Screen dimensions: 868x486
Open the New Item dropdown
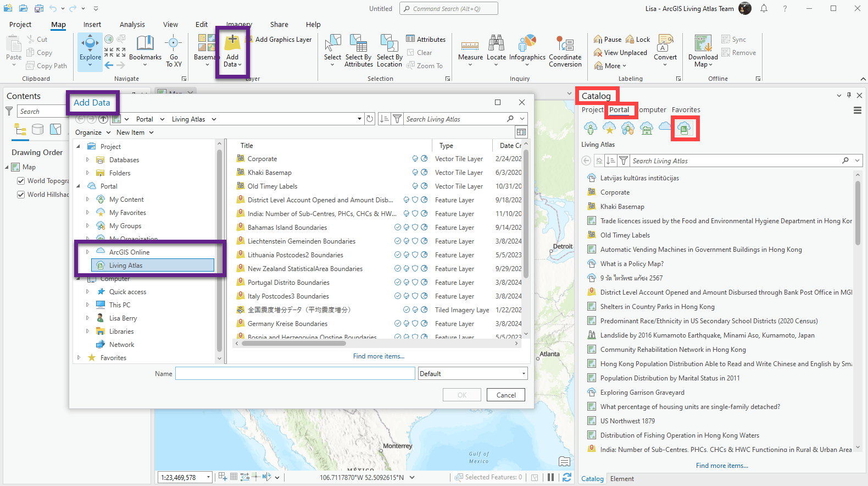coord(135,132)
